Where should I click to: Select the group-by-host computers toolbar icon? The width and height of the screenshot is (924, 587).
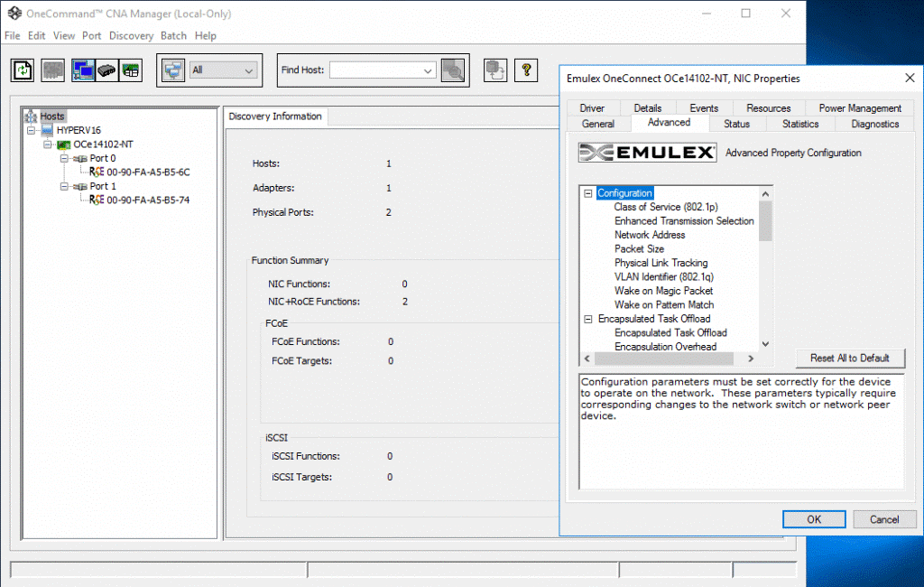pyautogui.click(x=83, y=70)
